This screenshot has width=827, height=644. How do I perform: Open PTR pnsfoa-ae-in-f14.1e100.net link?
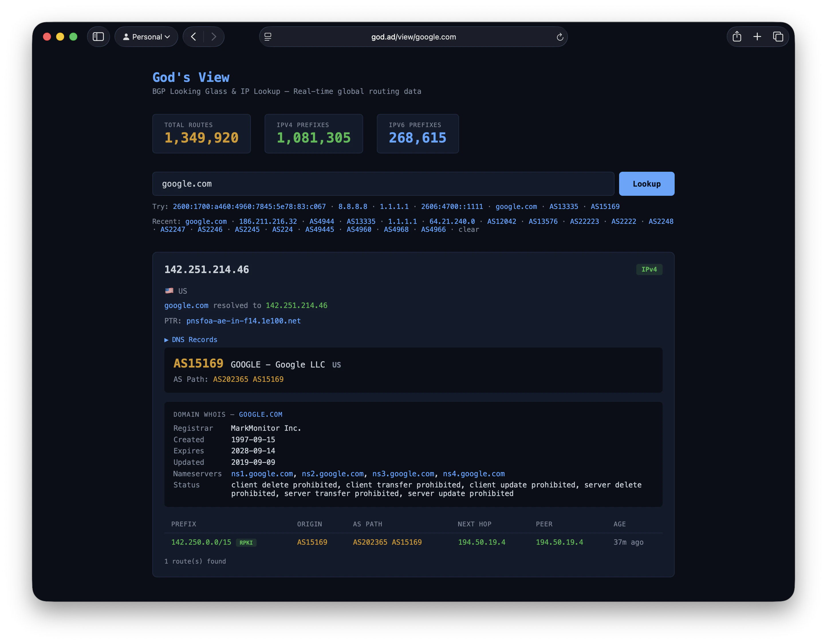[x=243, y=321]
